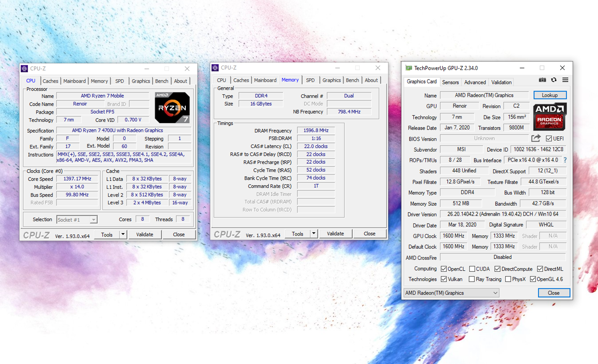Click the BIOS Version Unknown field
This screenshot has width=598, height=364.
[484, 138]
